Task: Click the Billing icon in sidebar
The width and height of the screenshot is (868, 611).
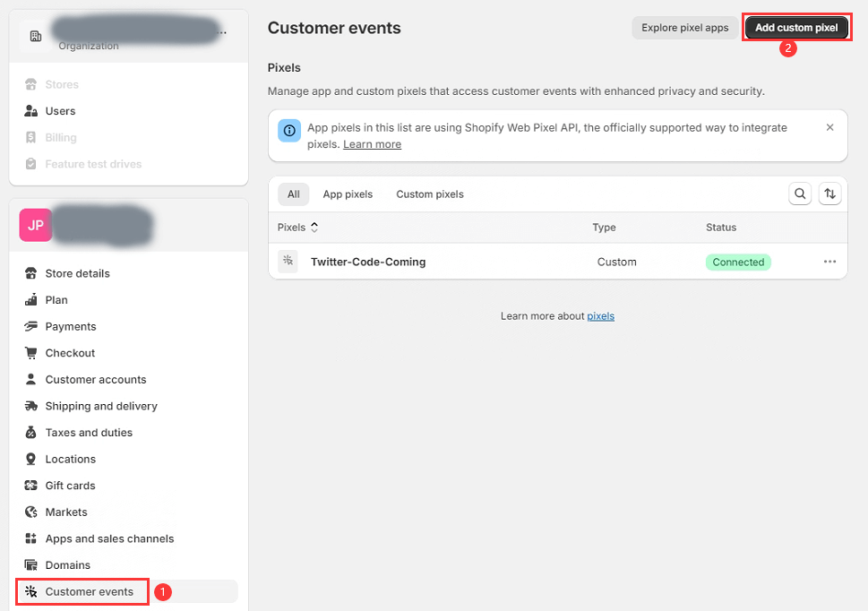Action: 31,137
